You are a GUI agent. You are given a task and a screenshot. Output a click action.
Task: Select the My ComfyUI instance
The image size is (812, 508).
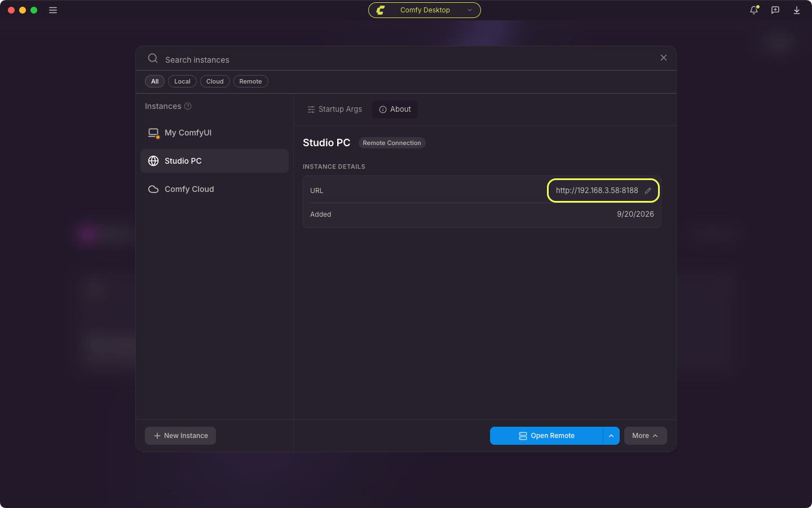pos(214,133)
